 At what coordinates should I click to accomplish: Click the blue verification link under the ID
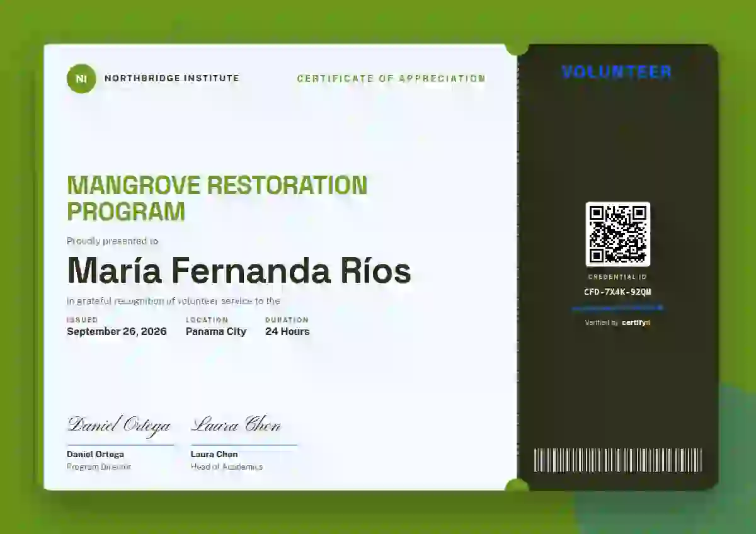coord(617,308)
